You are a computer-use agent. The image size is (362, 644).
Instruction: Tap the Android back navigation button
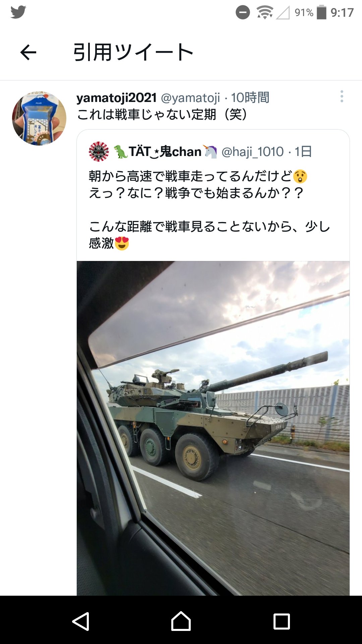[81, 621]
